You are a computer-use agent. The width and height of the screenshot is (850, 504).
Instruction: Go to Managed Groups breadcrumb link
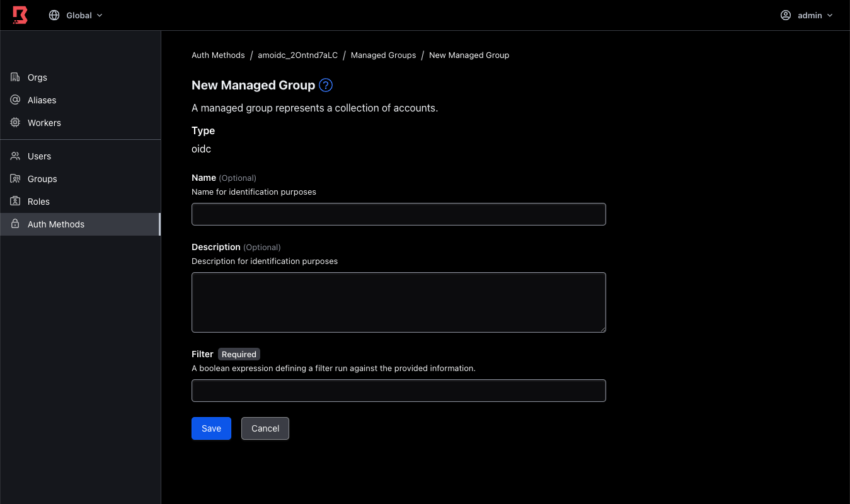(x=383, y=55)
